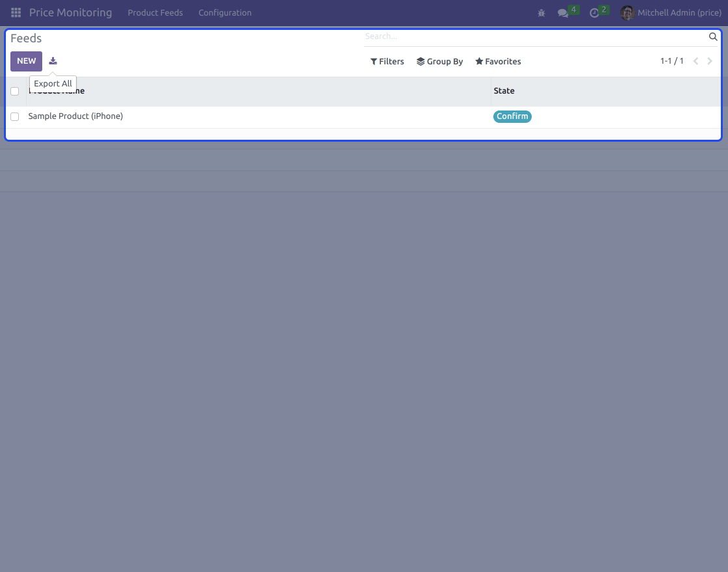Viewport: 728px width, 572px height.
Task: Go to the previous page arrow
Action: click(695, 61)
